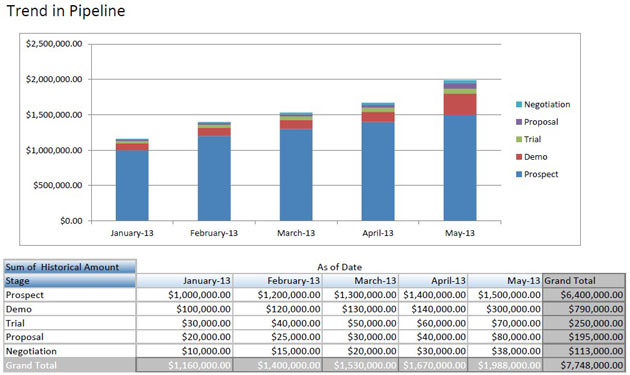630x375 pixels.
Task: Select the January-13 table column header
Action: (x=184, y=281)
